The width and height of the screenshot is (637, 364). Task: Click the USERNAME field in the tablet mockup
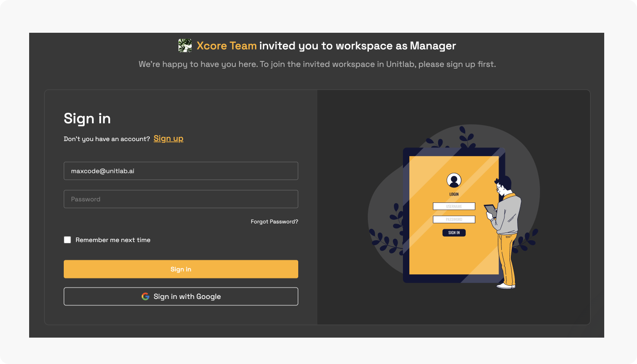coord(454,206)
